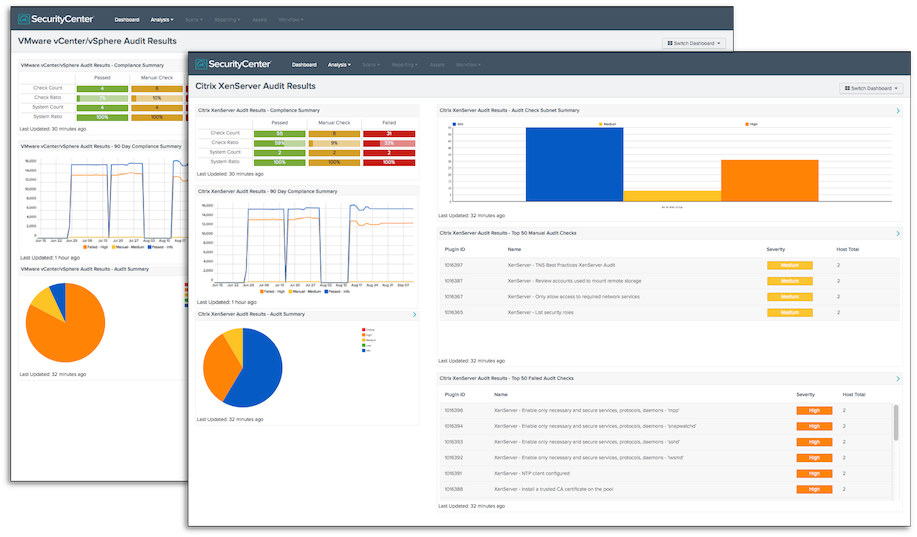Image resolution: width=917 pixels, height=537 pixels.
Task: Click Name column header in Failed Audit Checks
Action: click(501, 395)
